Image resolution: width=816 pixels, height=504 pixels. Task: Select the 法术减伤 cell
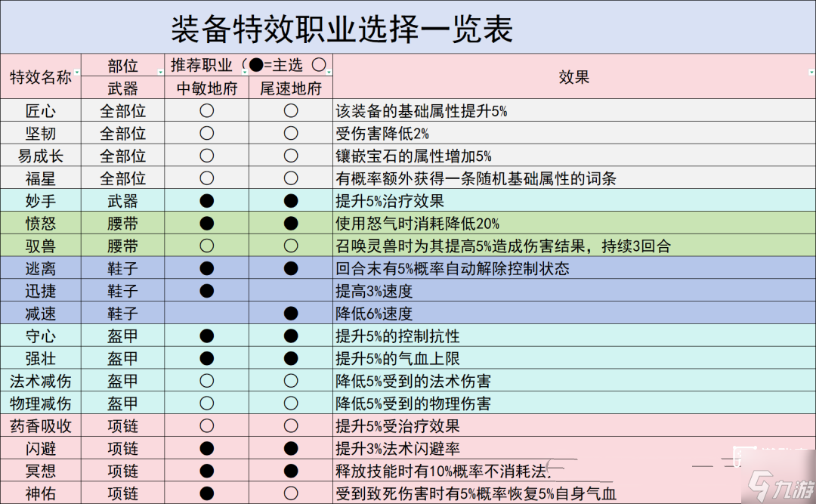pos(41,381)
